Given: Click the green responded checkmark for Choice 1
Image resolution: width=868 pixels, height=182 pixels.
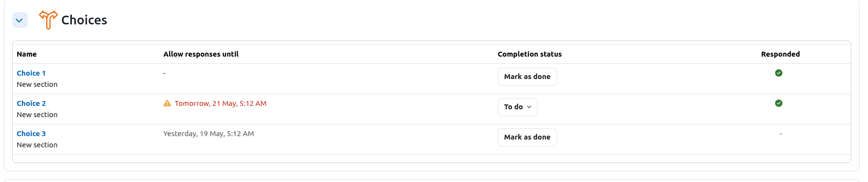Looking at the screenshot, I should coord(779,73).
